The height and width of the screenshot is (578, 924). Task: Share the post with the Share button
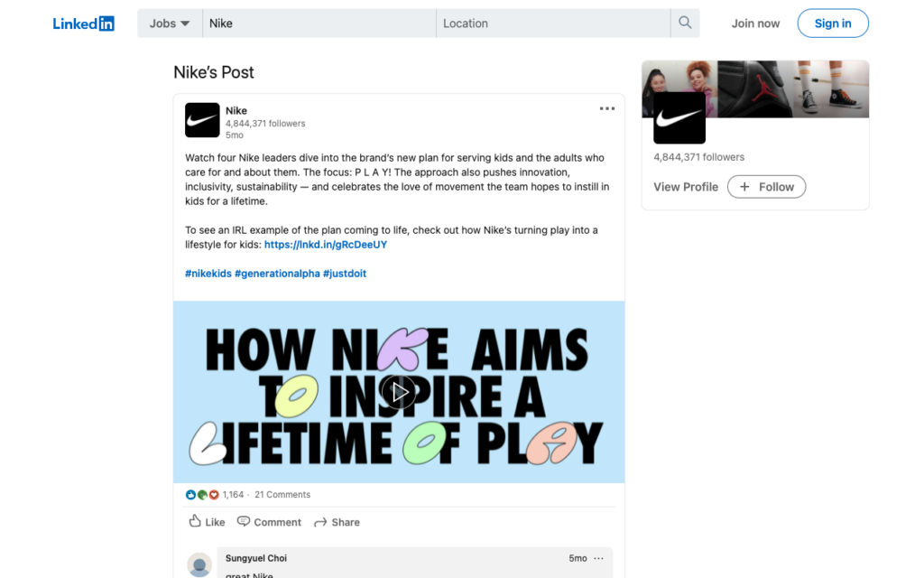pos(337,522)
